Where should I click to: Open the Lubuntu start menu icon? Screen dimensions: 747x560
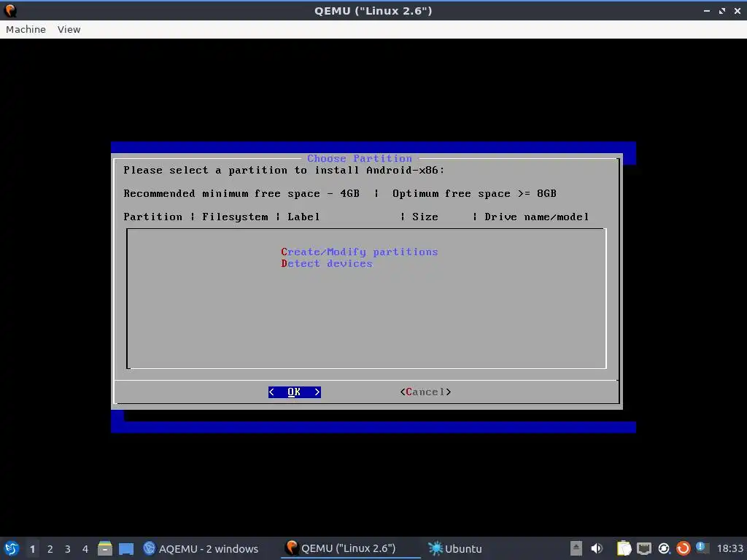click(x=12, y=548)
